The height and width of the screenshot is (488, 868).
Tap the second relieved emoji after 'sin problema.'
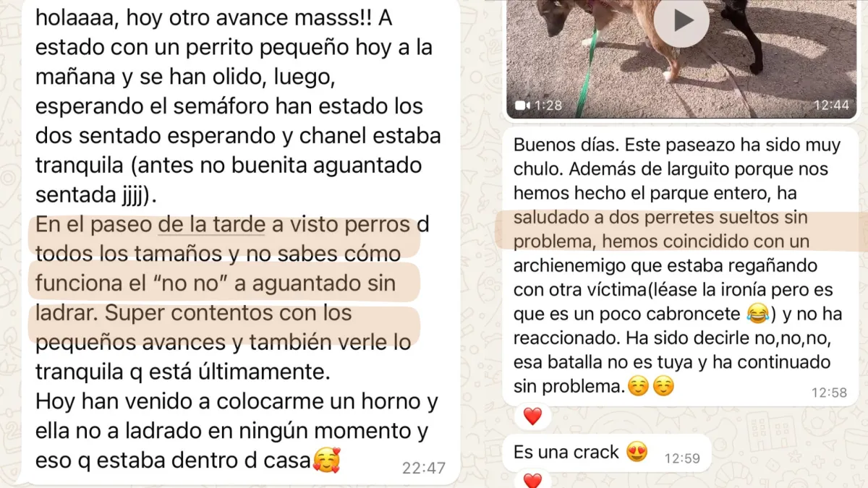(663, 387)
